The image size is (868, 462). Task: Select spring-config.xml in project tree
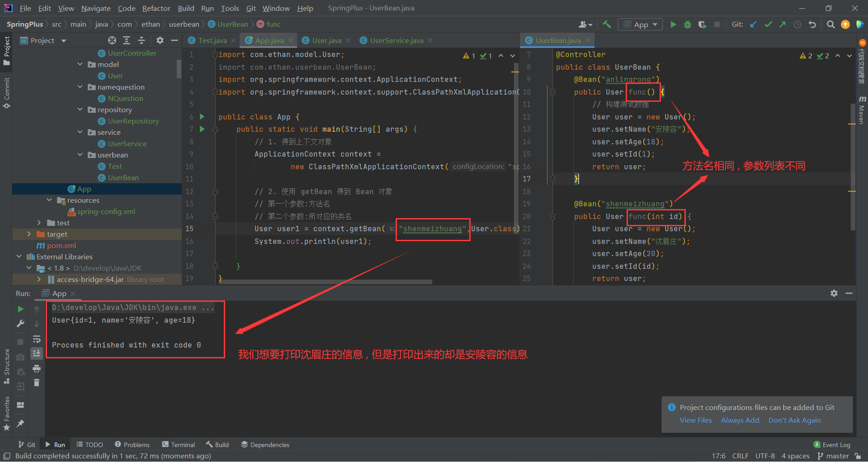pyautogui.click(x=106, y=211)
